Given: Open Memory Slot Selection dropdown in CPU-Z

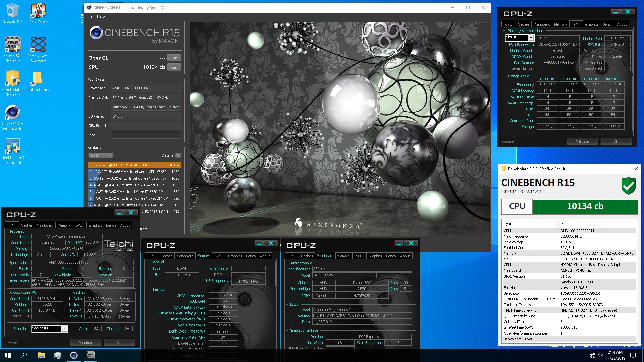Looking at the screenshot, I should click(x=531, y=38).
